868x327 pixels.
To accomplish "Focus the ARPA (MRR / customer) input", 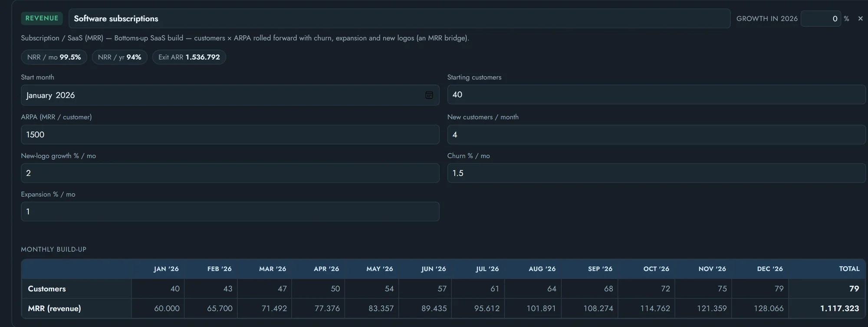I will (x=230, y=135).
